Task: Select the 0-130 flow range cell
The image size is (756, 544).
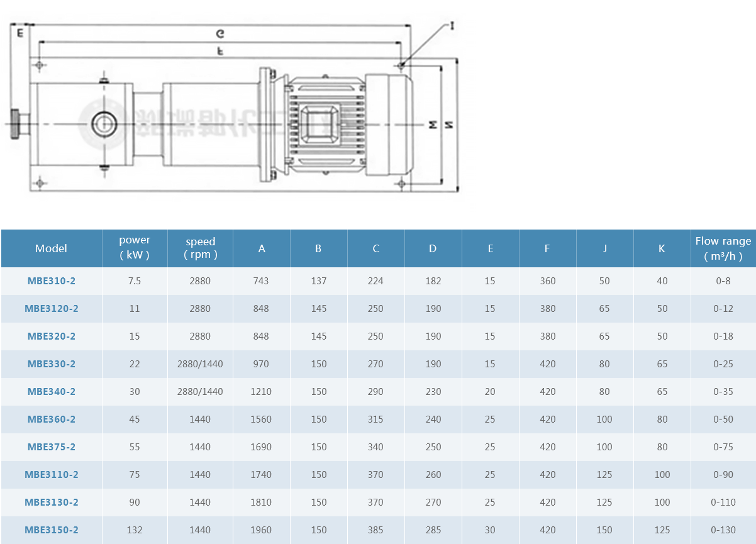Action: [723, 530]
